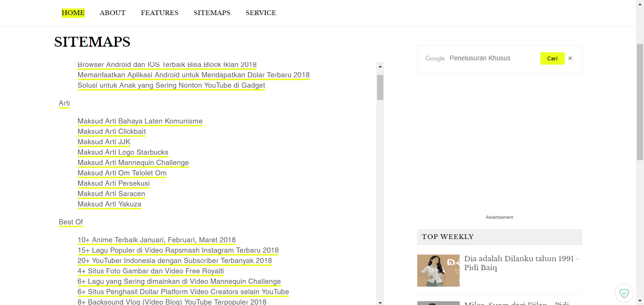
Task: Open Maksud Arti JJK link
Action: point(104,142)
